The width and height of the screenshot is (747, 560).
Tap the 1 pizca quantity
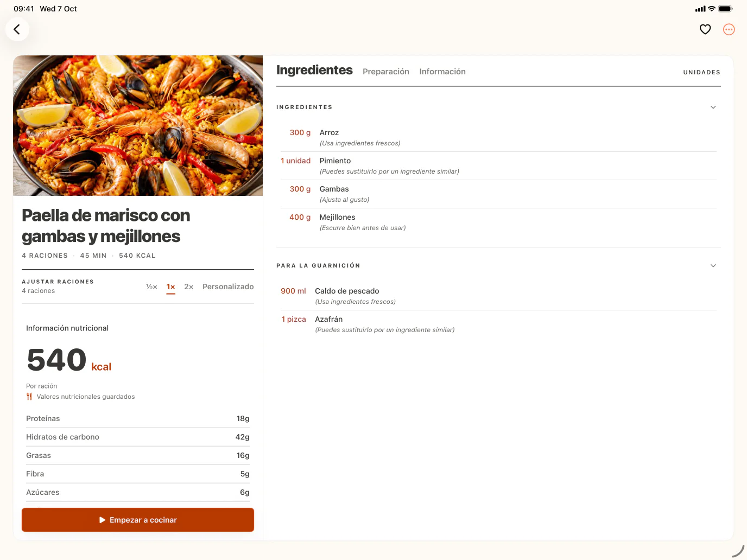click(x=294, y=319)
